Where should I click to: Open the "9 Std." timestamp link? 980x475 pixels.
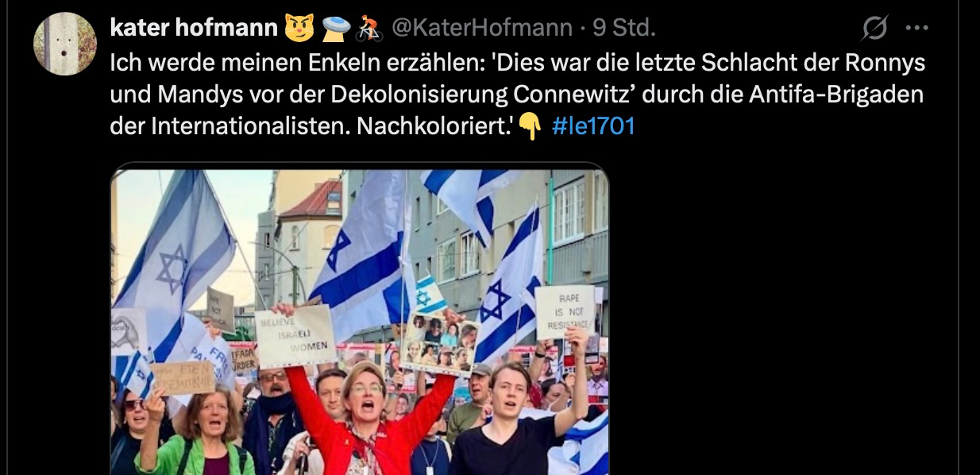[x=624, y=28]
